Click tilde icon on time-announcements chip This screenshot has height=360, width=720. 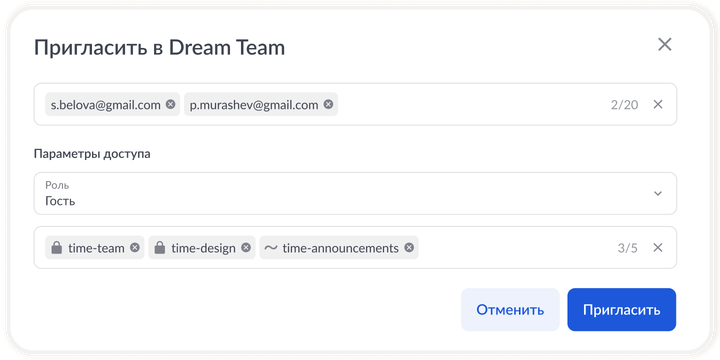coord(271,248)
